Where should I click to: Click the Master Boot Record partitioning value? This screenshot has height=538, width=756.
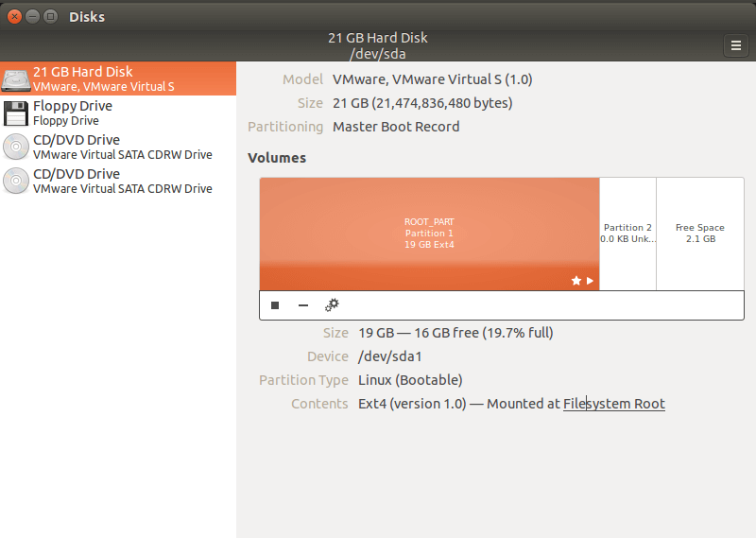click(396, 127)
